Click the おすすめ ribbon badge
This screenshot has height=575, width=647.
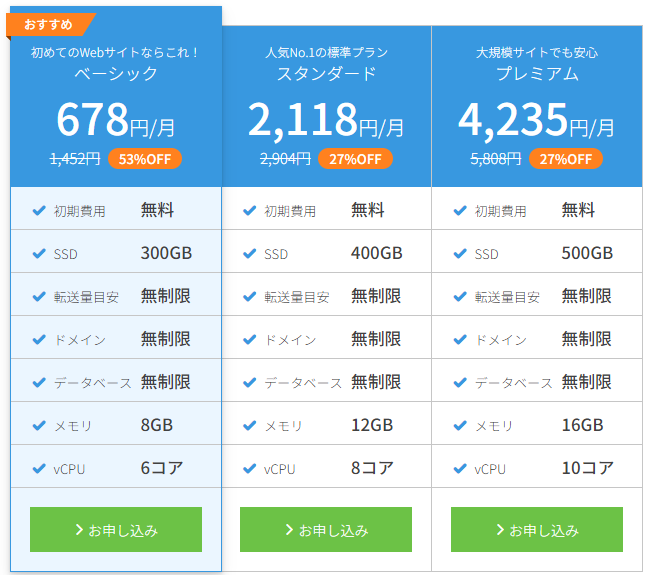tap(49, 25)
